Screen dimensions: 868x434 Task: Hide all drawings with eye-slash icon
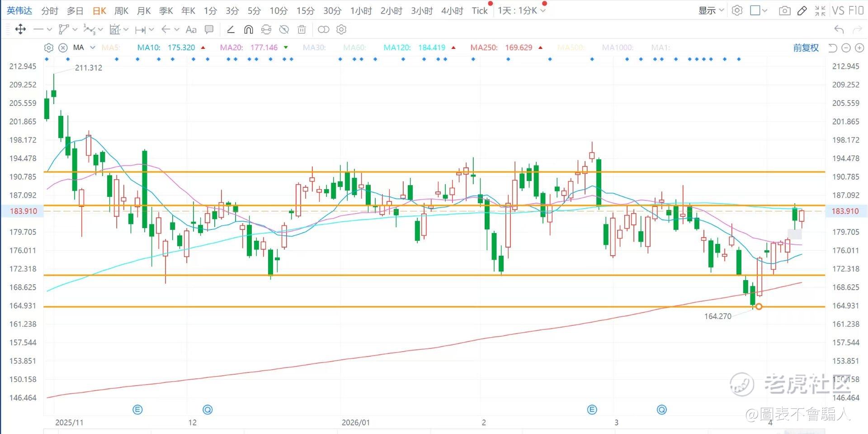(x=284, y=29)
